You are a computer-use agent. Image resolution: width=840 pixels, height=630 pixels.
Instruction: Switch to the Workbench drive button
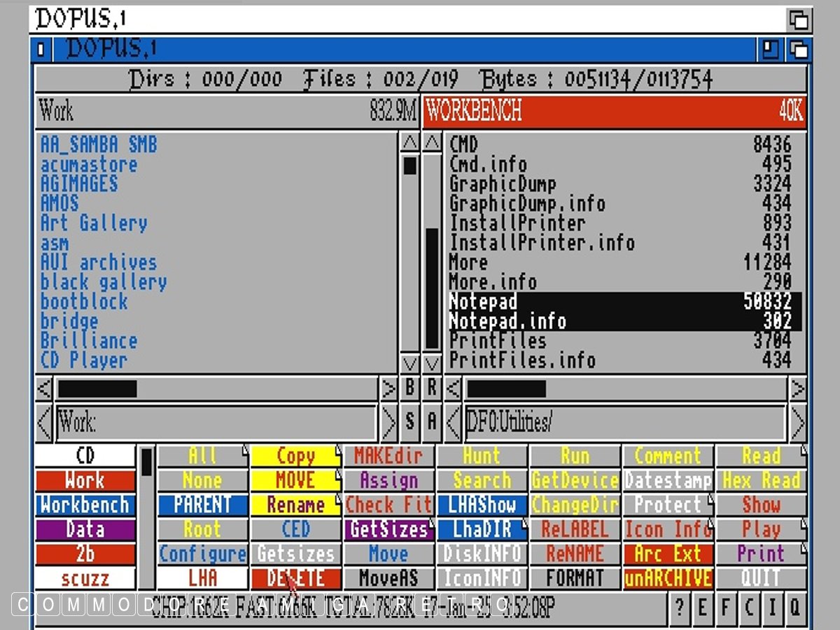click(85, 505)
